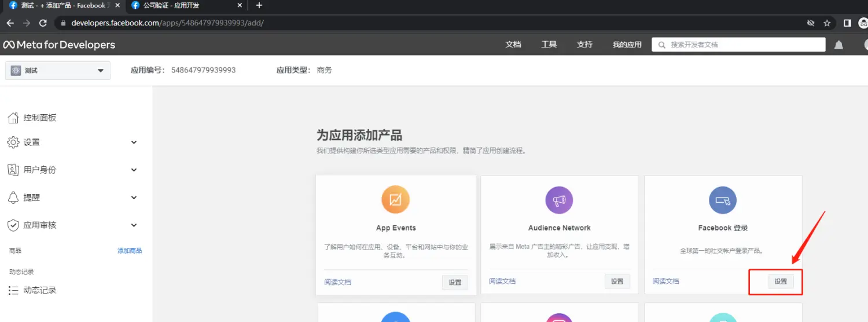
Task: Click the app ID 548647979939993
Action: click(204, 70)
